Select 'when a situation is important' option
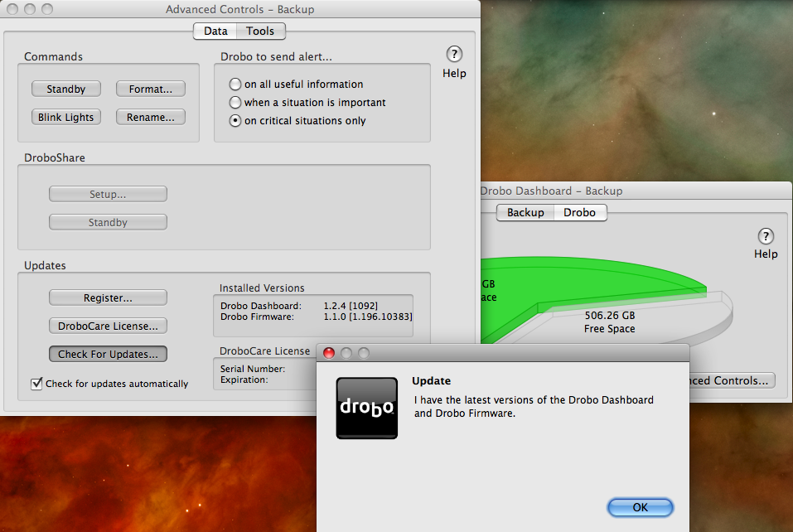This screenshot has width=793, height=532. coord(236,103)
